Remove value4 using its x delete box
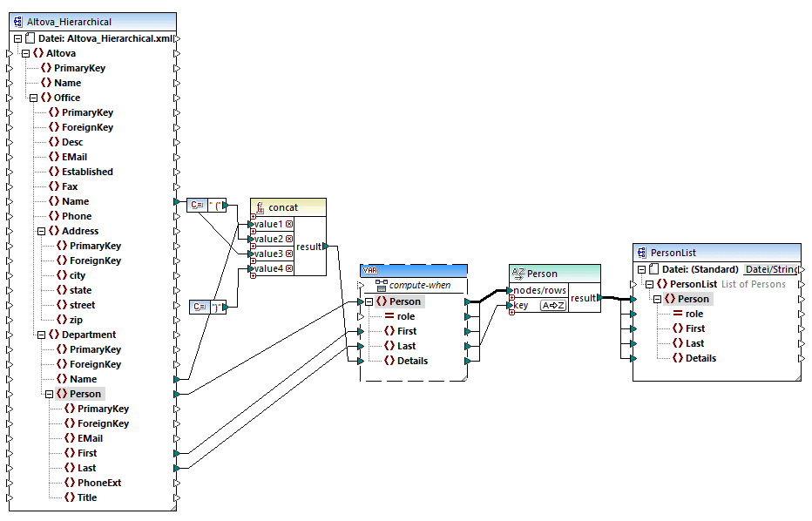The image size is (812, 521). coord(288,268)
